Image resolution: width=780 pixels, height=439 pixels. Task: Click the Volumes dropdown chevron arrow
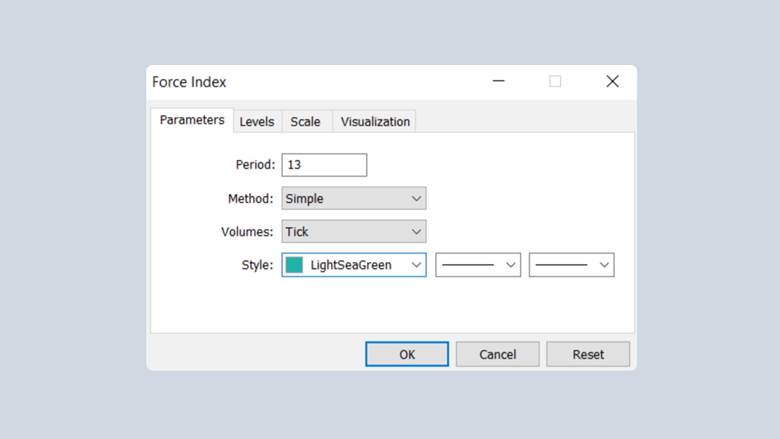click(417, 232)
